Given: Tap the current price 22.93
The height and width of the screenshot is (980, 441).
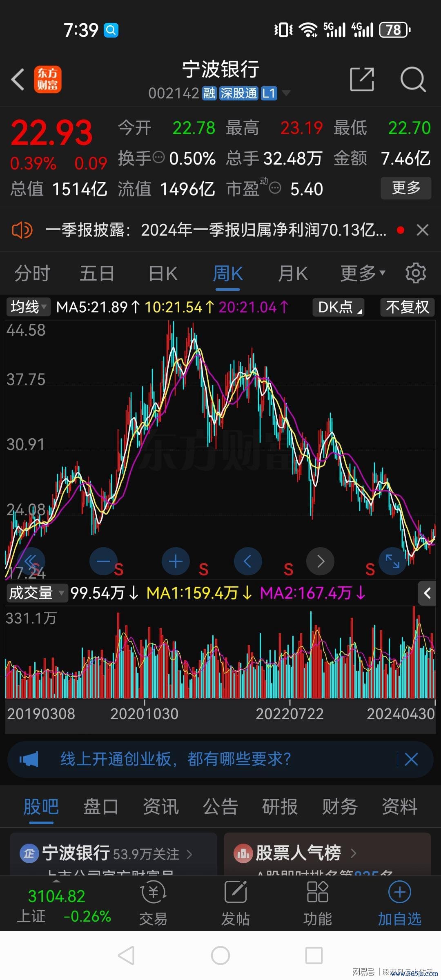Looking at the screenshot, I should pos(52,133).
